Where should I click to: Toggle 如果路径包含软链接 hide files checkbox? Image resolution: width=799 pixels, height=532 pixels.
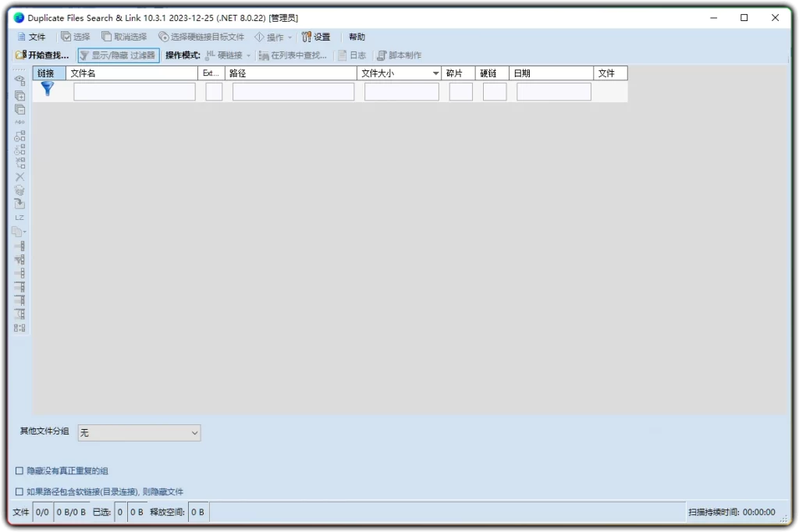tap(20, 491)
